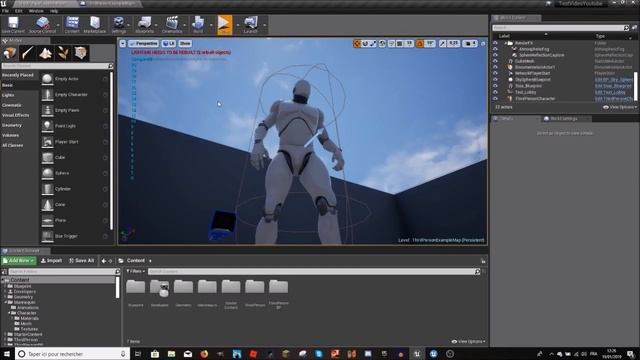This screenshot has height=360, width=640.
Task: Maximize or restore the viewport
Action: coord(483,43)
